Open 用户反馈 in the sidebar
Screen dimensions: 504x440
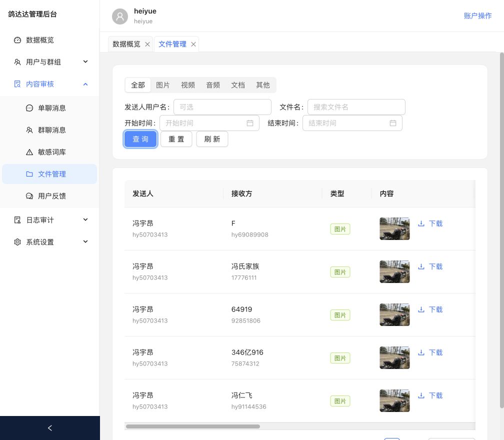[49, 195]
